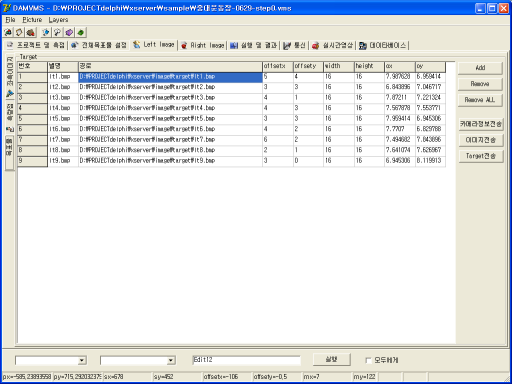512x384 pixels.
Task: Open the second bottom combo box dropdown
Action: click(171, 360)
